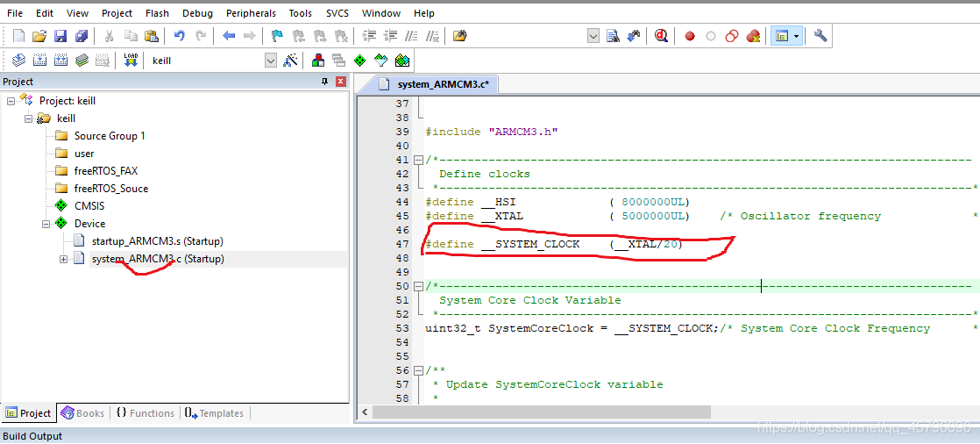The height and width of the screenshot is (444, 980).
Task: Close the Project panel
Action: click(341, 82)
